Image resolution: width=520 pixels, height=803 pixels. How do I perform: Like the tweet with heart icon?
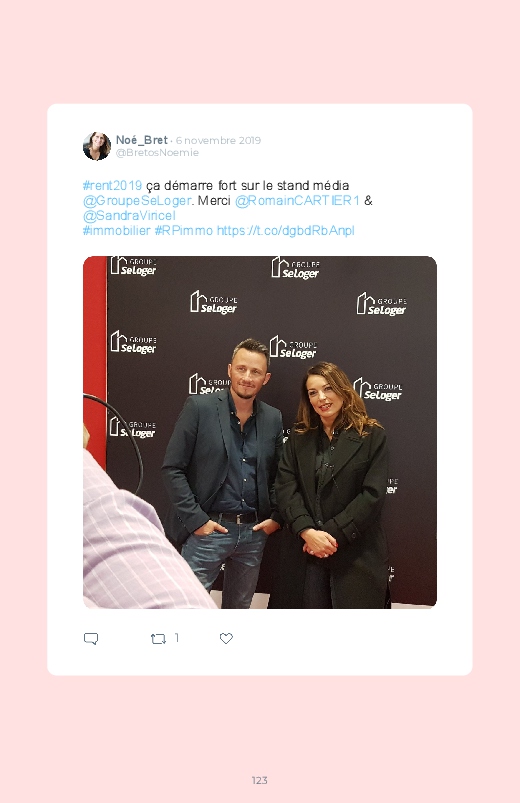tap(226, 638)
